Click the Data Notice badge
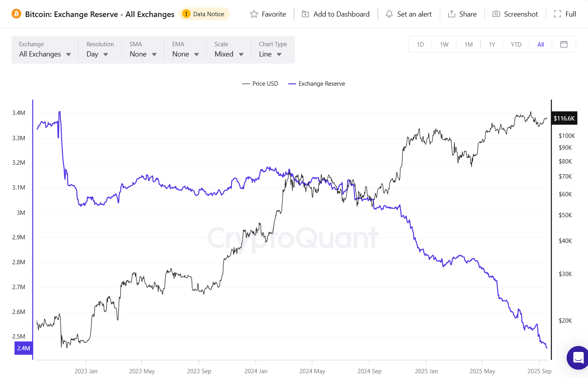The width and height of the screenshot is (588, 378). coord(204,14)
